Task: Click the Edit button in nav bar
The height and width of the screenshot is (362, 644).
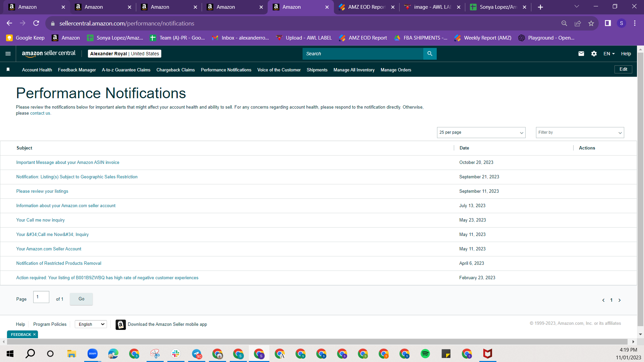Action: pyautogui.click(x=623, y=69)
